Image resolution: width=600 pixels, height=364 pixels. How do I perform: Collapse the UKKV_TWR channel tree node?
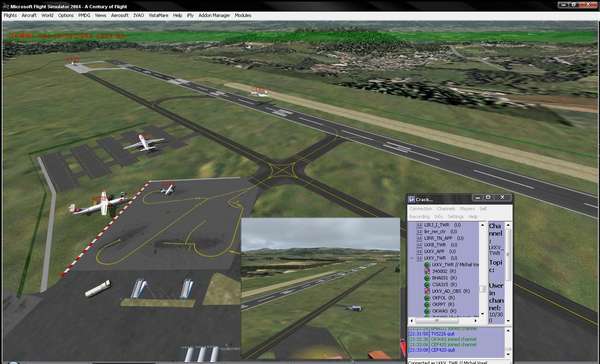412,258
